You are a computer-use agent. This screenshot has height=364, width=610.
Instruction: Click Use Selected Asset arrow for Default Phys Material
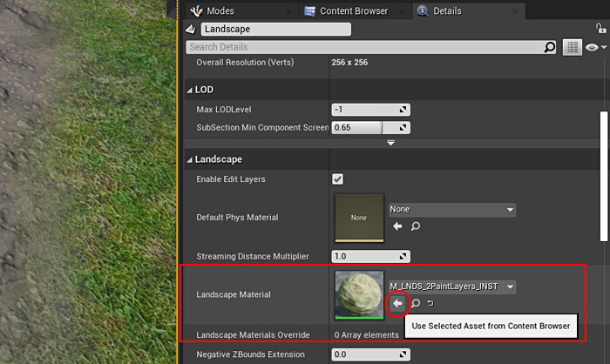[x=397, y=226]
